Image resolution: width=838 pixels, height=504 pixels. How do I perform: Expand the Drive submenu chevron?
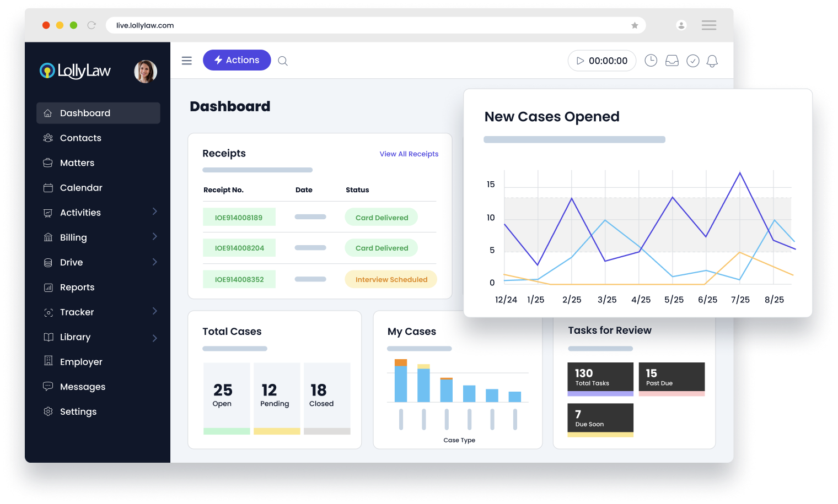tap(155, 262)
